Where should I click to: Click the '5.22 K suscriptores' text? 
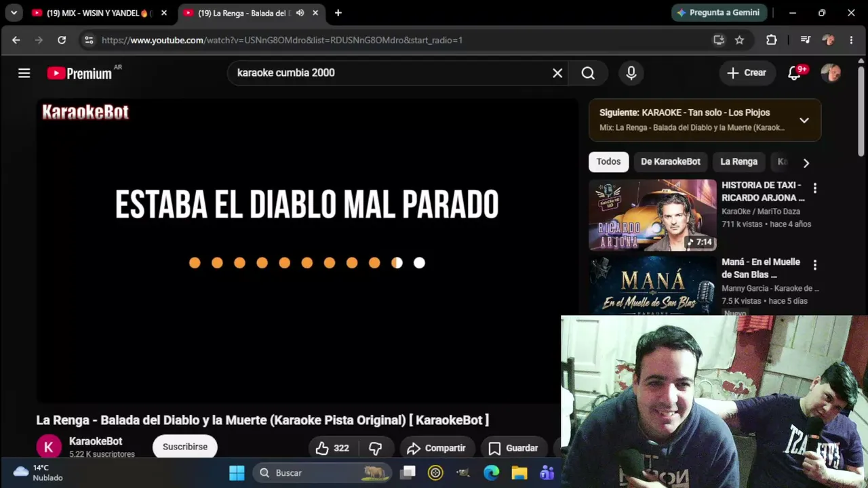pyautogui.click(x=102, y=454)
